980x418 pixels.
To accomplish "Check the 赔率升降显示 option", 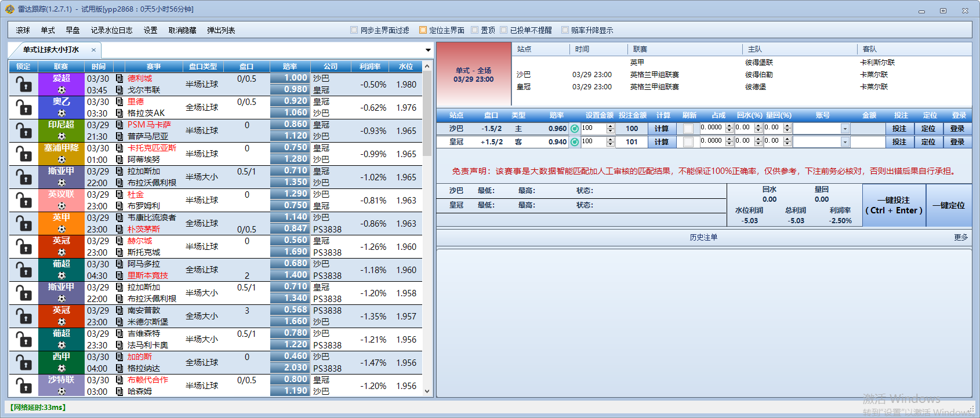I will tap(565, 30).
